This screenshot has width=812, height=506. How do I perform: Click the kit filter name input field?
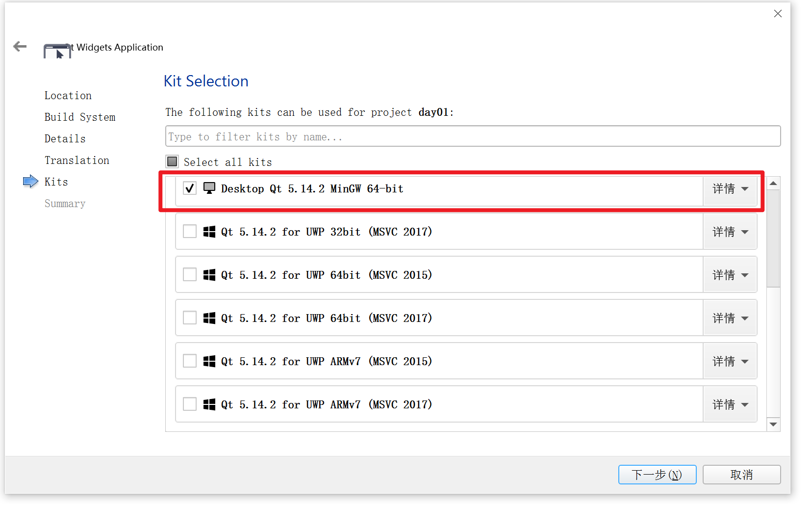point(473,136)
